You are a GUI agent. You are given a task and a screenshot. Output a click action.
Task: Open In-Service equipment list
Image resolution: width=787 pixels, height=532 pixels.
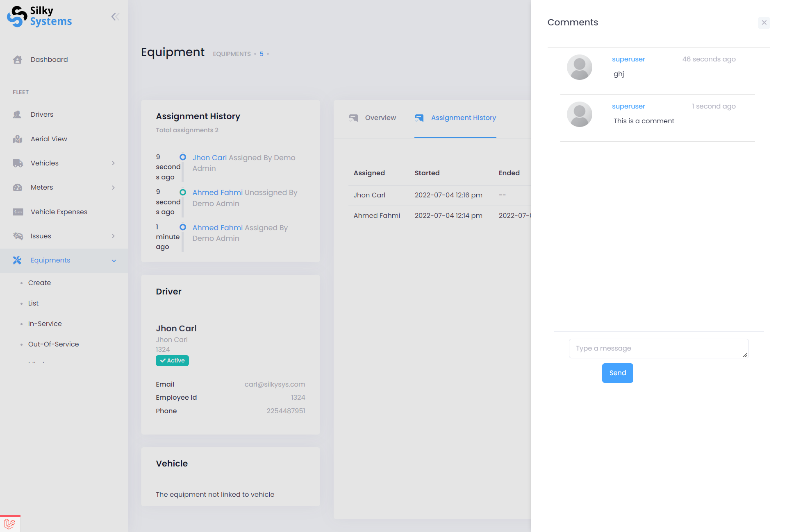click(x=45, y=324)
